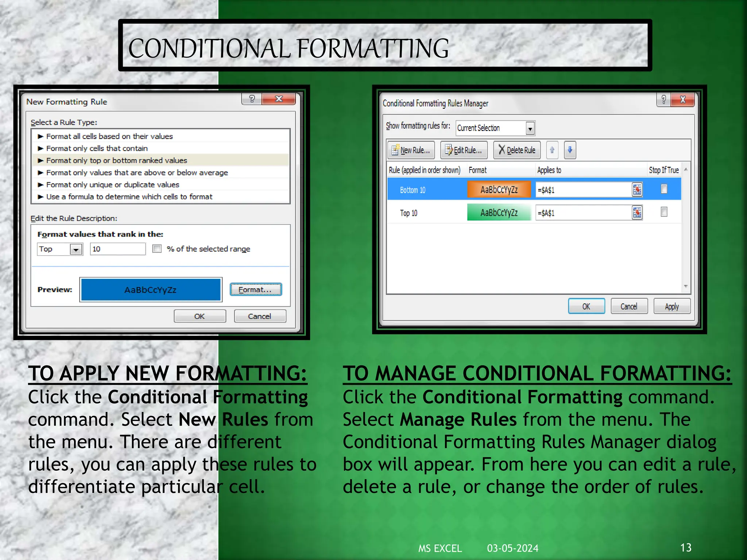The image size is (747, 560).
Task: Move rule down with the down arrow
Action: [x=570, y=150]
